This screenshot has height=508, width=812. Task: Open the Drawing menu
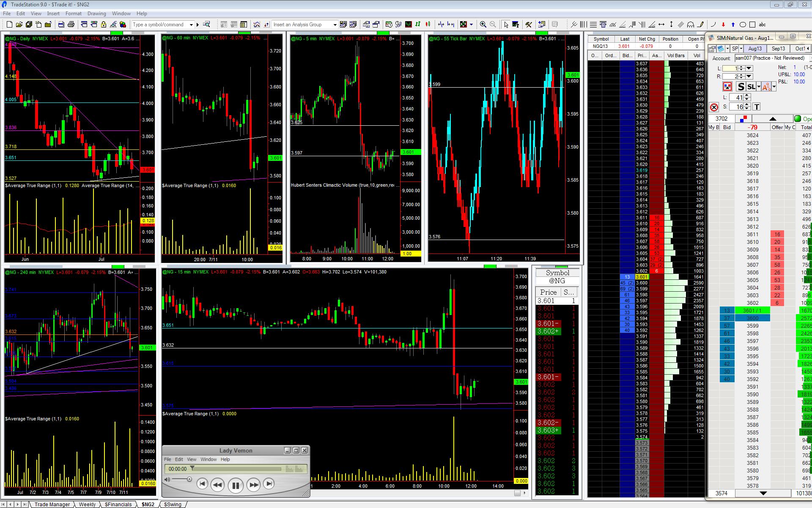[x=97, y=14]
